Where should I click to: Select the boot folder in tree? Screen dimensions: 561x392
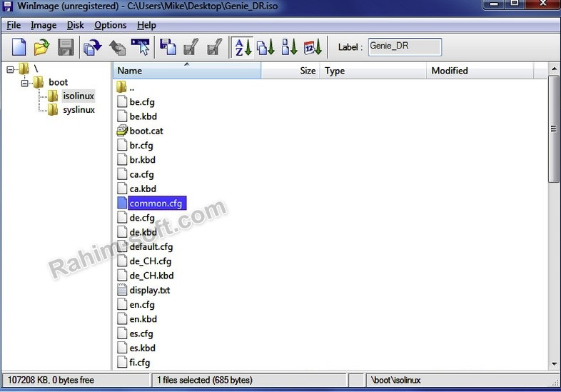click(59, 82)
